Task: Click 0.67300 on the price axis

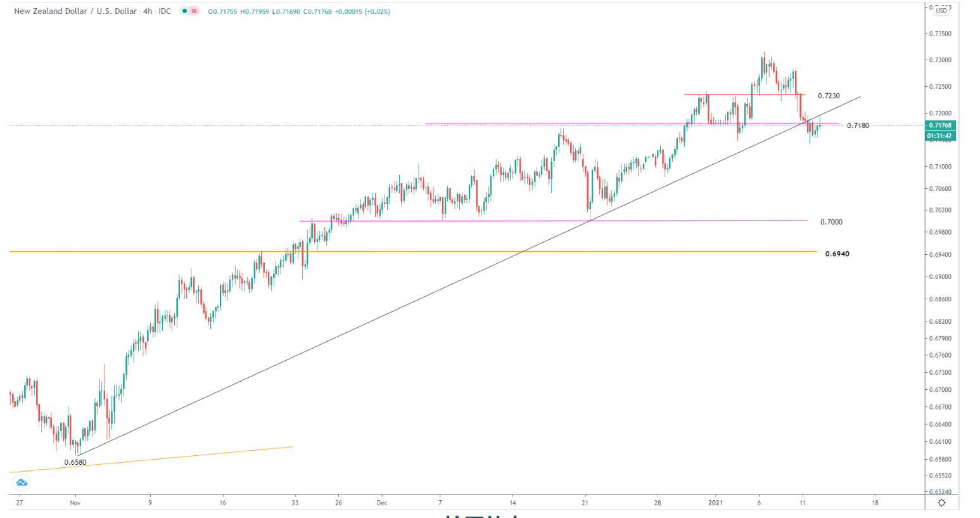Action: coord(940,373)
